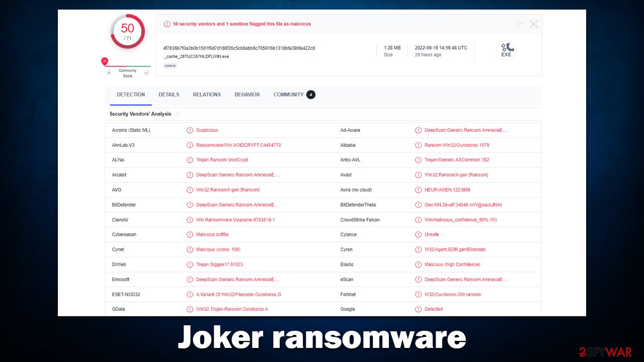This screenshot has height=362, width=644.
Task: Select the file SHA-256 hash text
Action: tap(239, 48)
